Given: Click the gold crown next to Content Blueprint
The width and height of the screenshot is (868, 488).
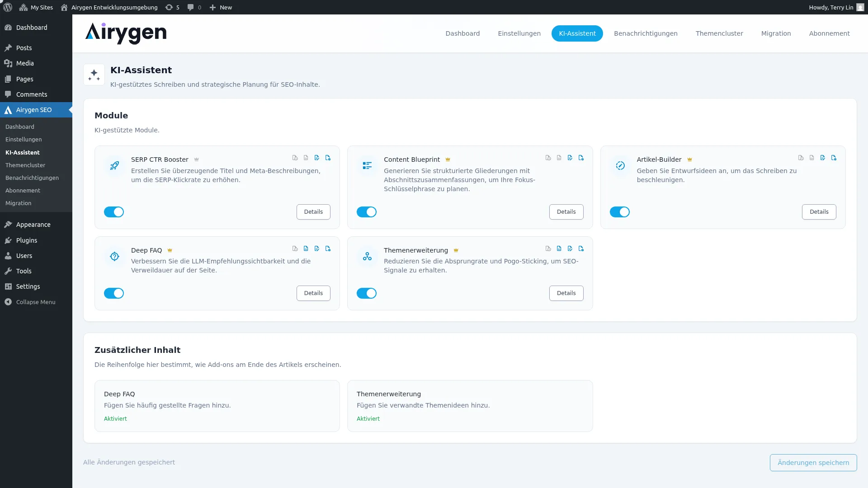Looking at the screenshot, I should [448, 160].
